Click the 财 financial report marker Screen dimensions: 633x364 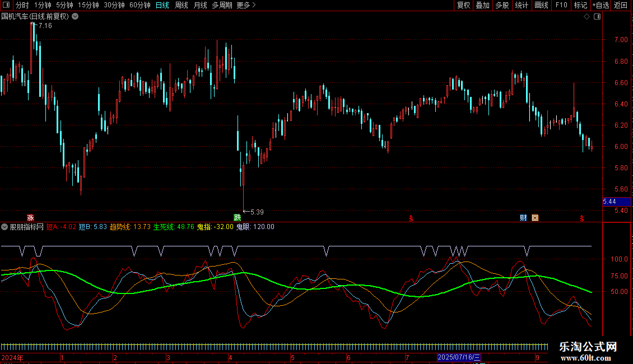point(523,218)
